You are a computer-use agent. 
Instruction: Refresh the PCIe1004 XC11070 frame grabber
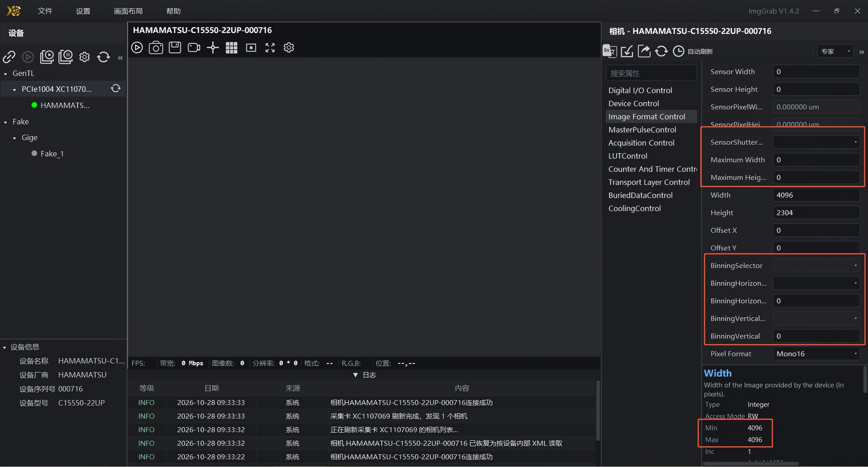116,89
